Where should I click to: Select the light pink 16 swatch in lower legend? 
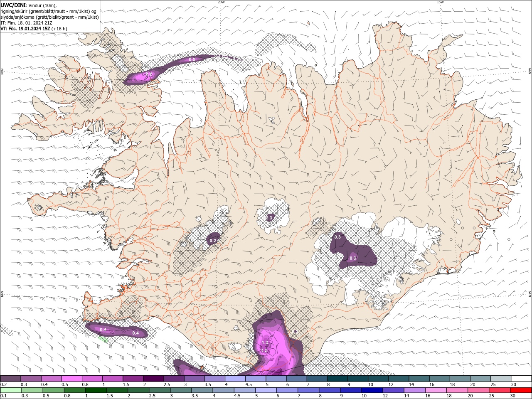tap(436, 390)
